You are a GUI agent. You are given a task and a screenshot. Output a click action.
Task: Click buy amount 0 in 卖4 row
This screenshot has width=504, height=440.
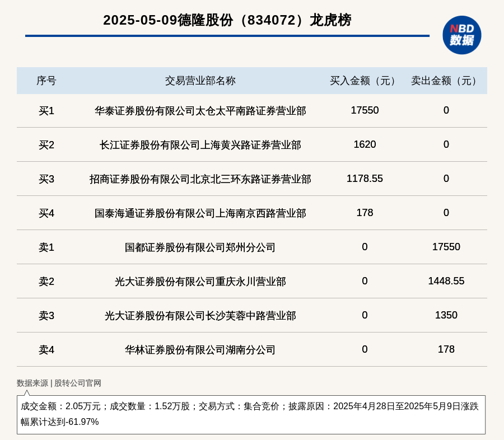click(365, 349)
